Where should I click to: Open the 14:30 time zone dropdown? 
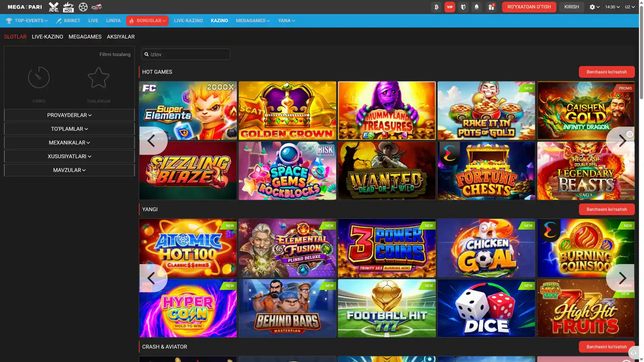[612, 7]
